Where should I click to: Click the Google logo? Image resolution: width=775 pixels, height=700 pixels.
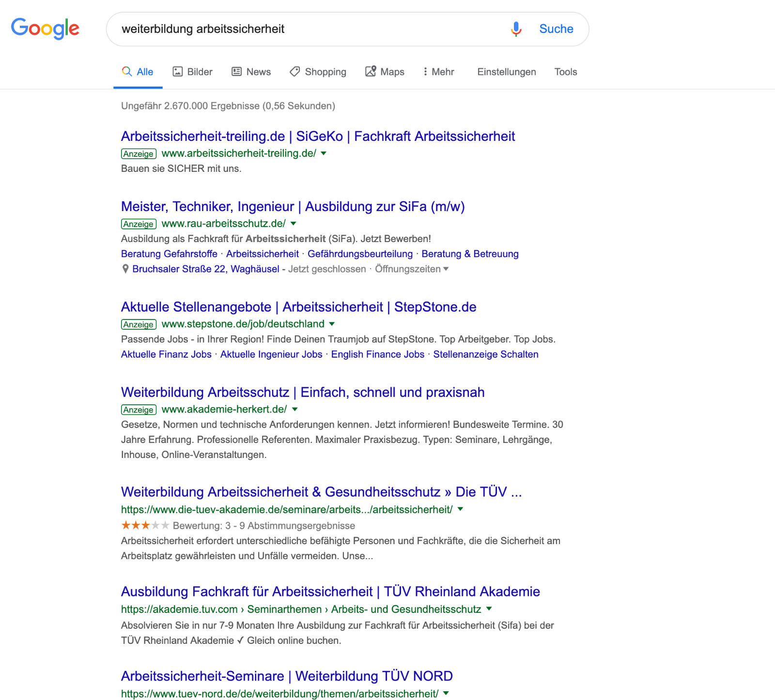pos(45,29)
